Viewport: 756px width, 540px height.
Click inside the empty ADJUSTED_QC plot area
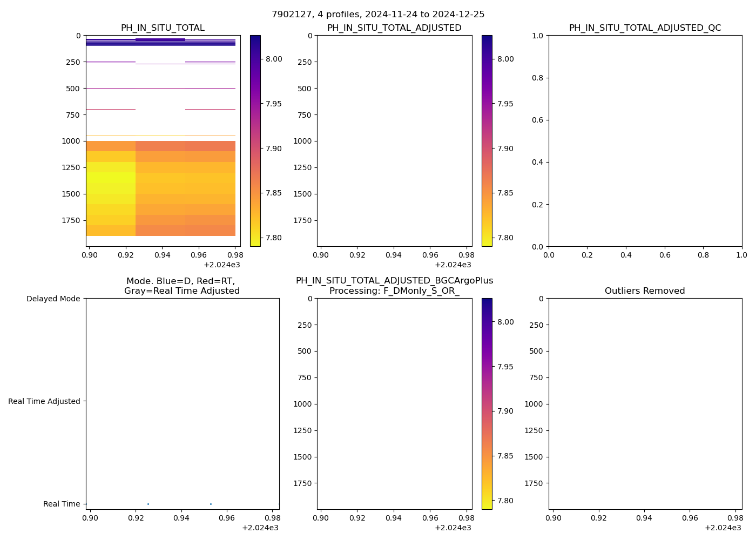pyautogui.click(x=645, y=140)
